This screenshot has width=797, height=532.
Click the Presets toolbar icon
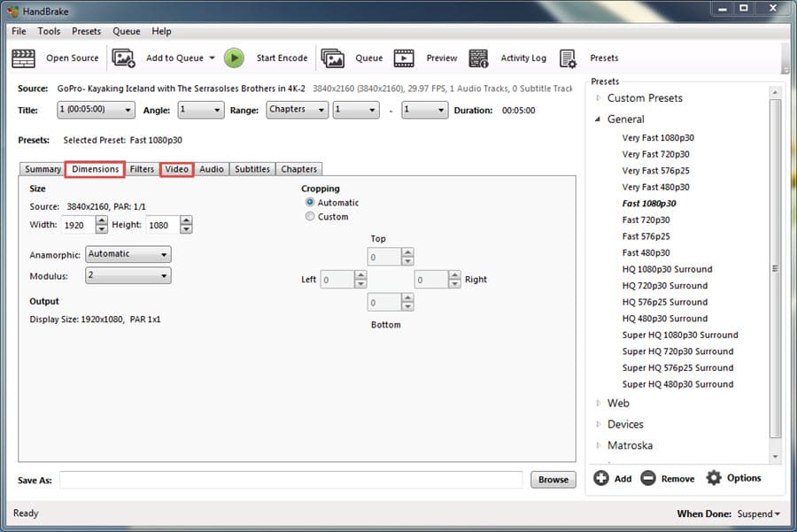tap(568, 58)
